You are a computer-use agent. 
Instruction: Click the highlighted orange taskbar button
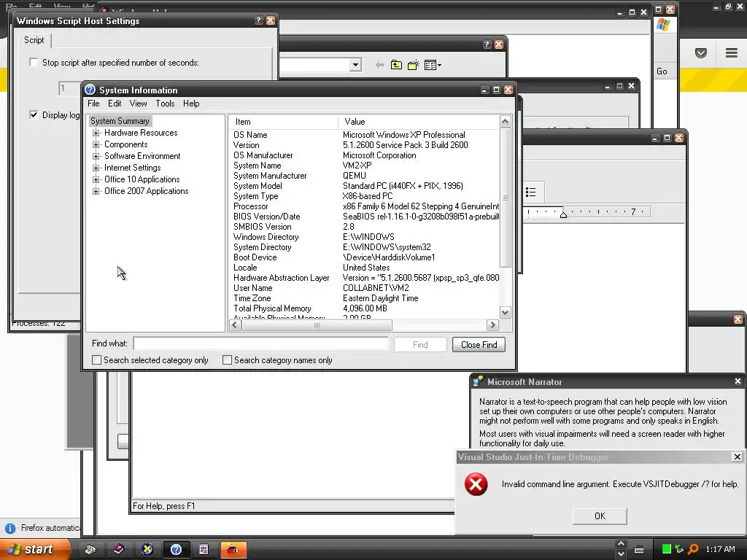(x=233, y=550)
